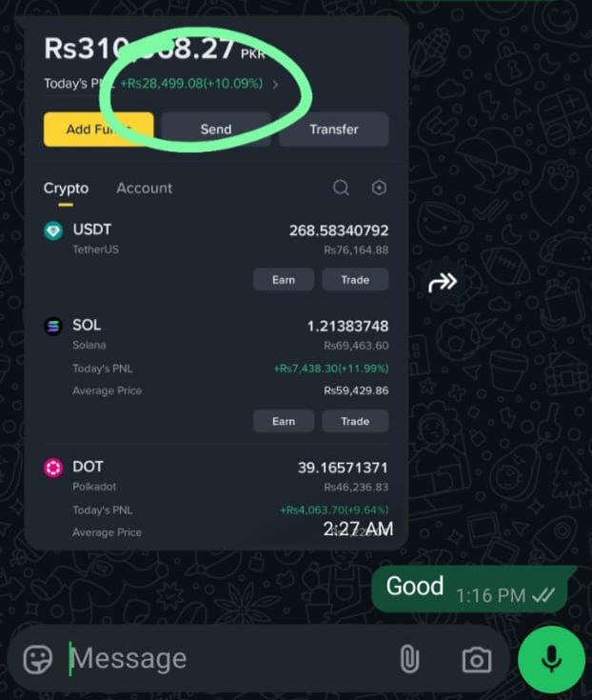The height and width of the screenshot is (700, 592).
Task: Tap the forward arrow beside the image
Action: (443, 282)
